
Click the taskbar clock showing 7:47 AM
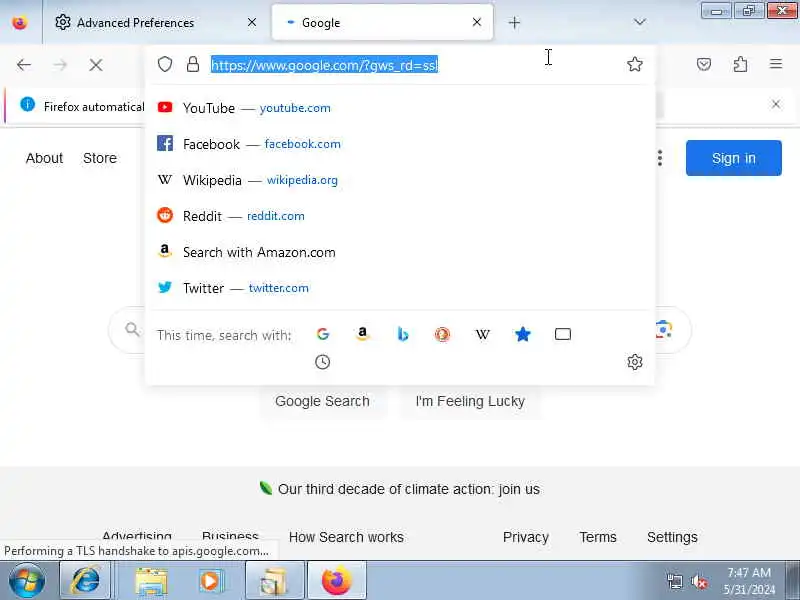click(x=749, y=581)
